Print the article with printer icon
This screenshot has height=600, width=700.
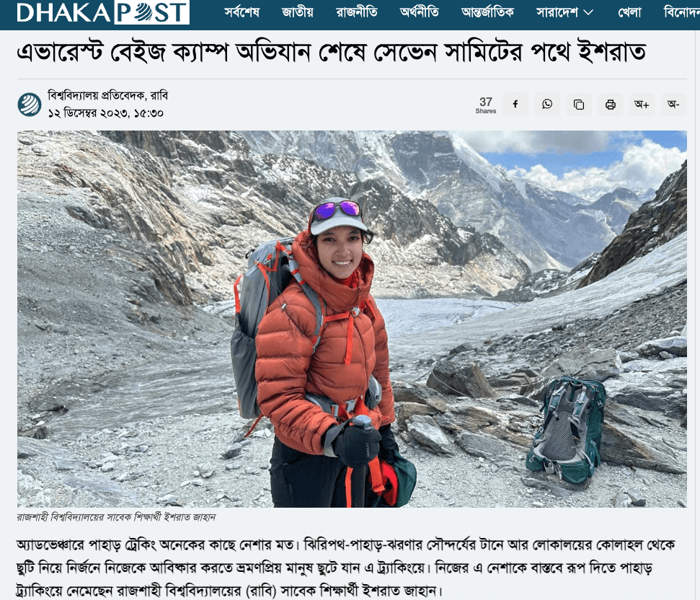[611, 105]
